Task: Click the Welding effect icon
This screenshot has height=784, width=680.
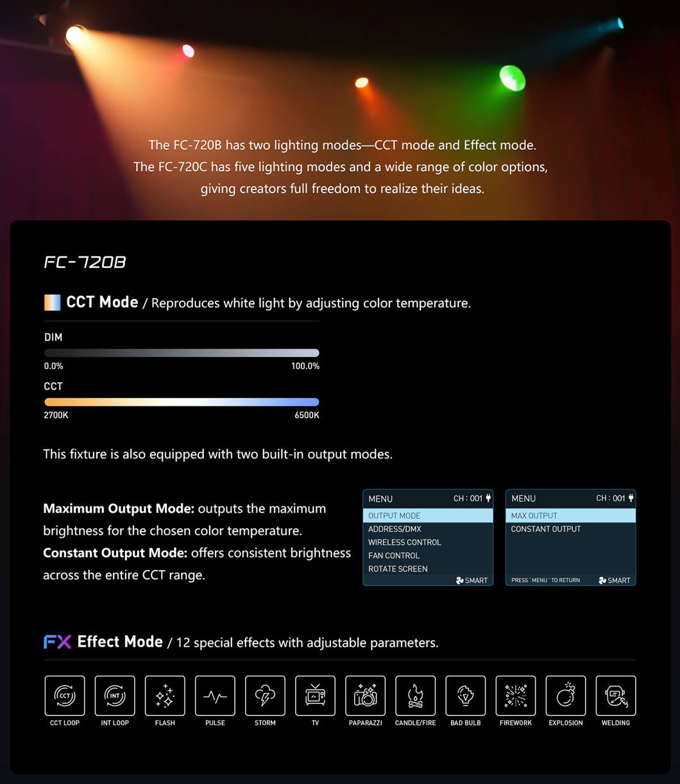Action: click(615, 696)
